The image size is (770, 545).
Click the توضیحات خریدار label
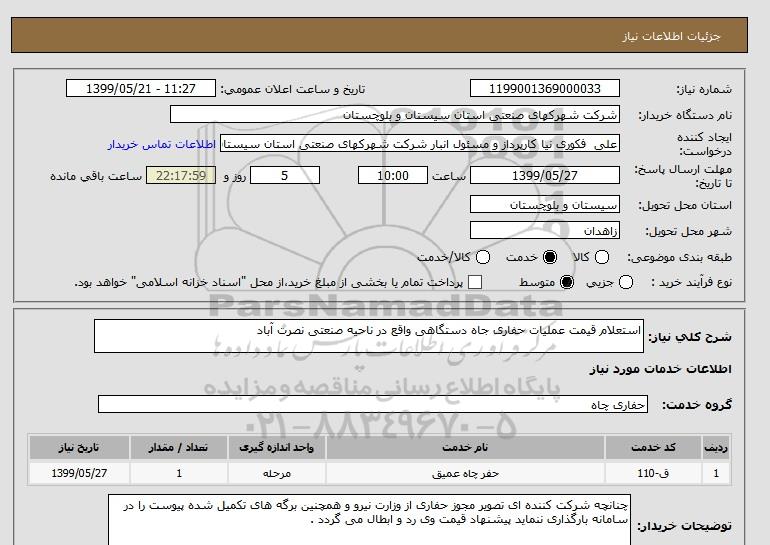[685, 526]
